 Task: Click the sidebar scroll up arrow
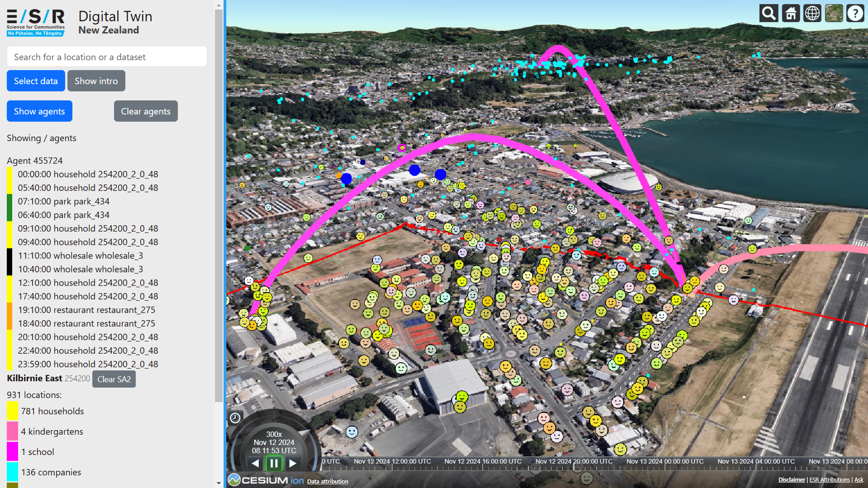click(219, 5)
